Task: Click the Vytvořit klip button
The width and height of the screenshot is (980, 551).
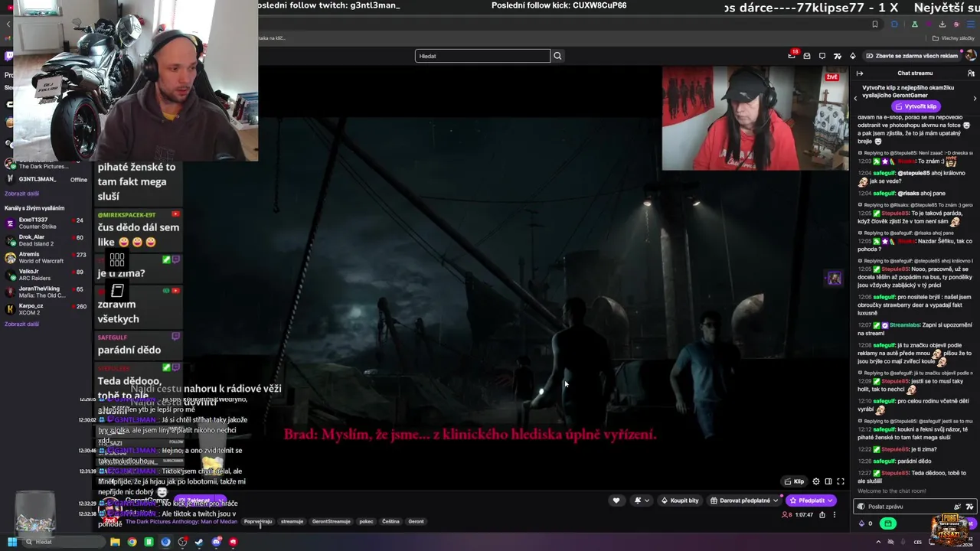Action: point(916,106)
